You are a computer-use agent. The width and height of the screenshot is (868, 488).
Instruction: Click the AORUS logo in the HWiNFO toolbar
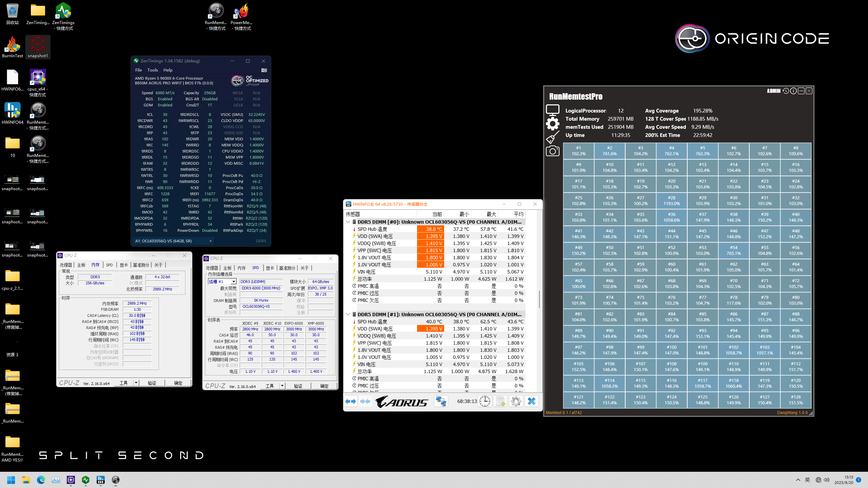pyautogui.click(x=402, y=401)
